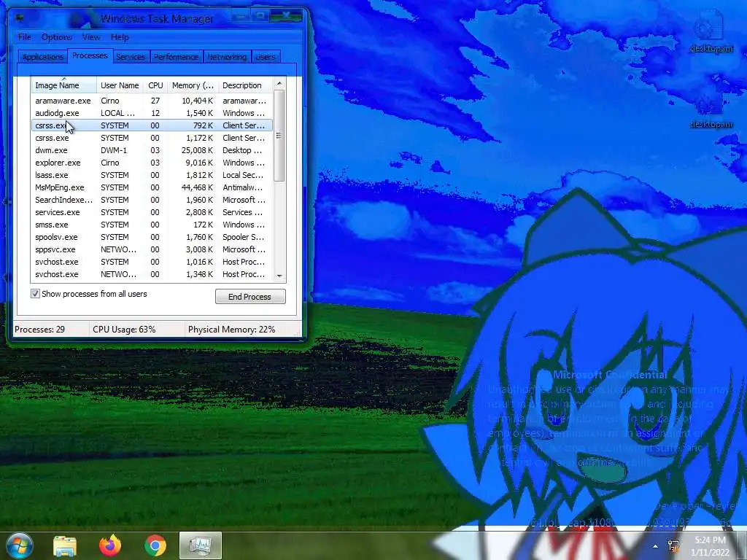Click the Task Manager title bar icon
This screenshot has width=747, height=560.
click(20, 18)
